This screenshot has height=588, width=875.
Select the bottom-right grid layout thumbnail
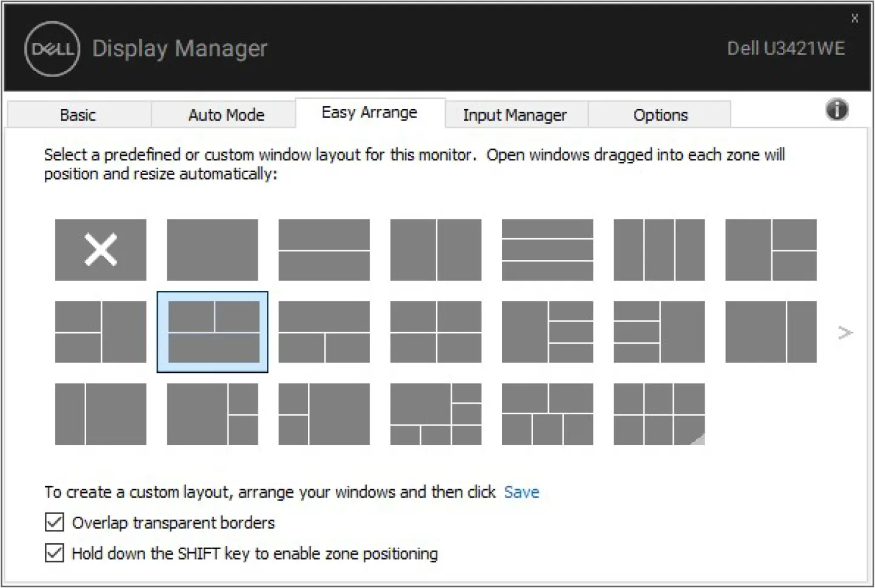659,415
